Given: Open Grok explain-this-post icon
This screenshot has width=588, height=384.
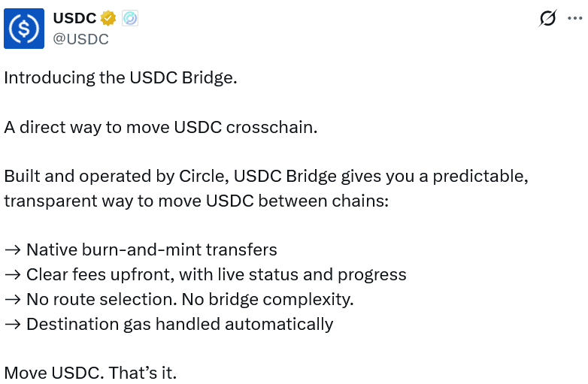Looking at the screenshot, I should point(548,19).
